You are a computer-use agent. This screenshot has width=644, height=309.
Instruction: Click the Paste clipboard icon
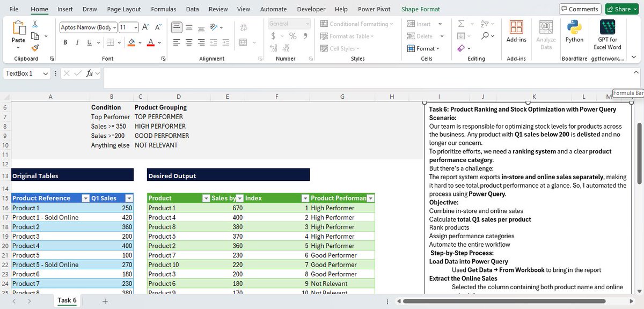tap(18, 27)
